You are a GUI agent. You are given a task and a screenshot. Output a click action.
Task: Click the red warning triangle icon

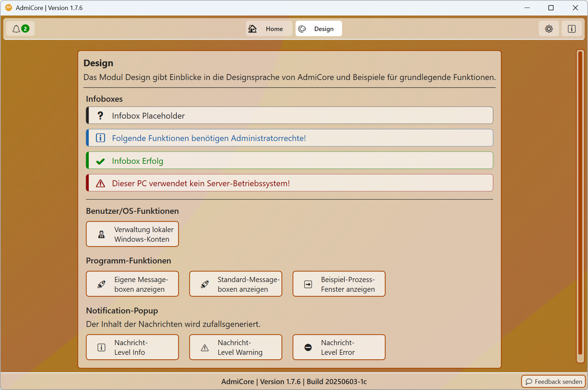click(100, 183)
